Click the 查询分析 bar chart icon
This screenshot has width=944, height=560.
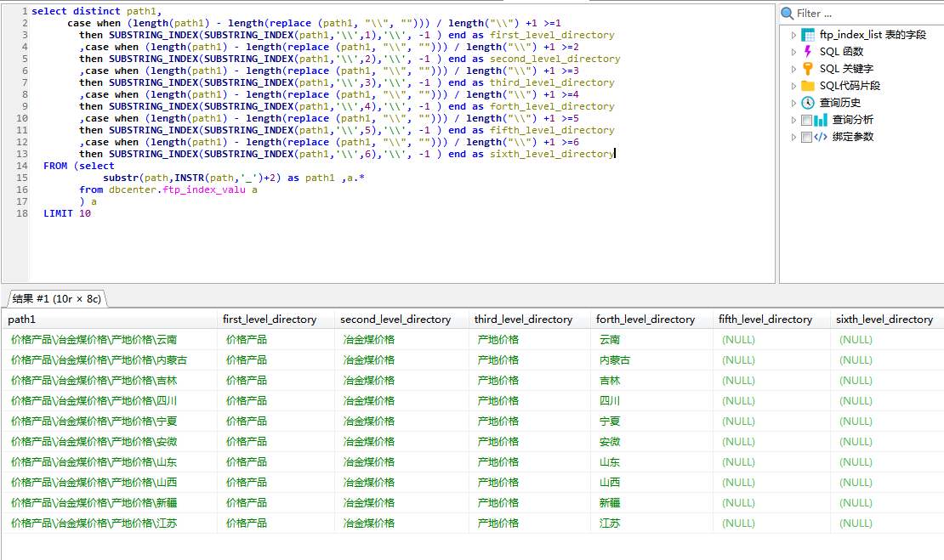click(821, 120)
